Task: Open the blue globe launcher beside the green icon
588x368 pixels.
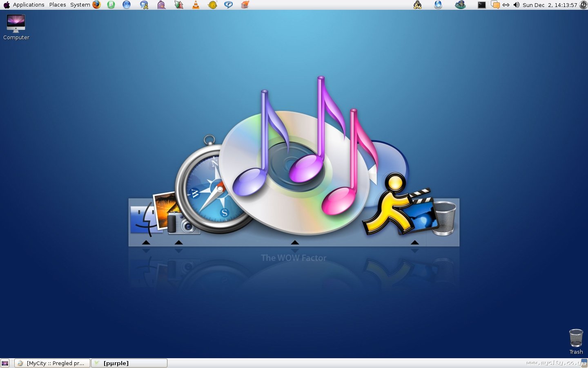Action: pos(127,5)
